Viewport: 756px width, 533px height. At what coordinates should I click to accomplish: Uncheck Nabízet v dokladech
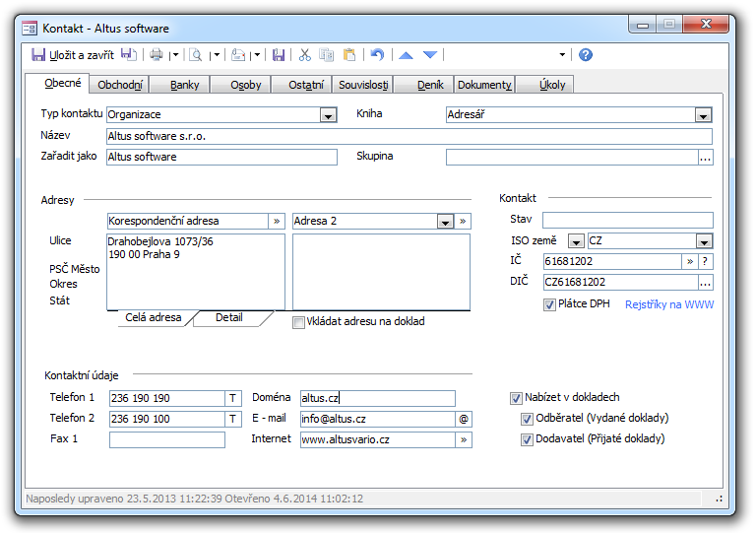[x=516, y=398]
